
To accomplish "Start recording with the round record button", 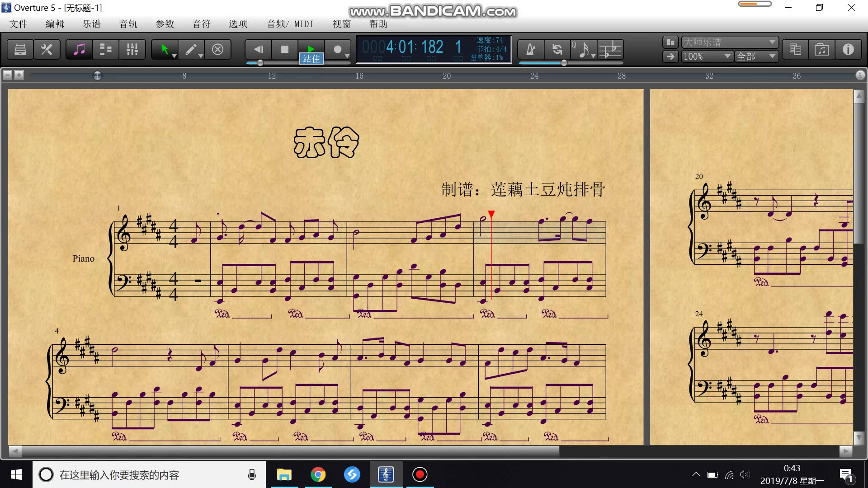I will pos(337,49).
